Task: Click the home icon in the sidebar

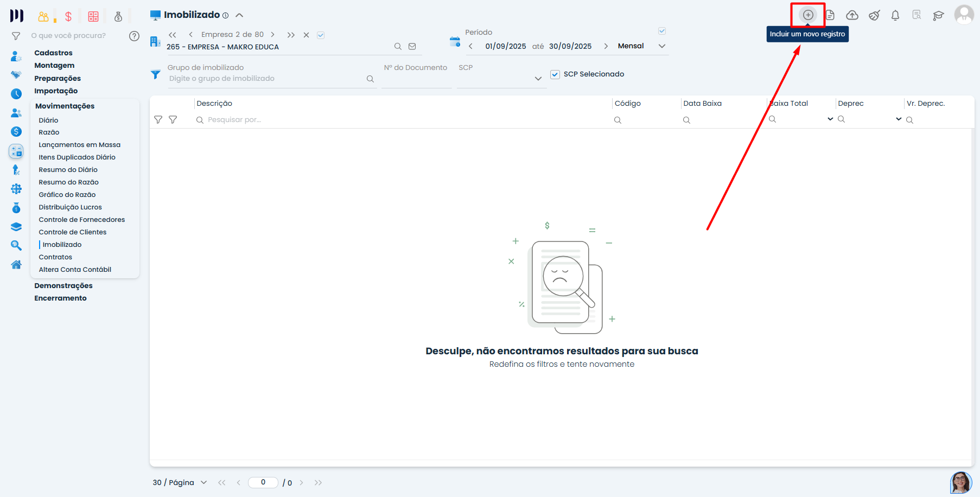Action: coord(16,265)
